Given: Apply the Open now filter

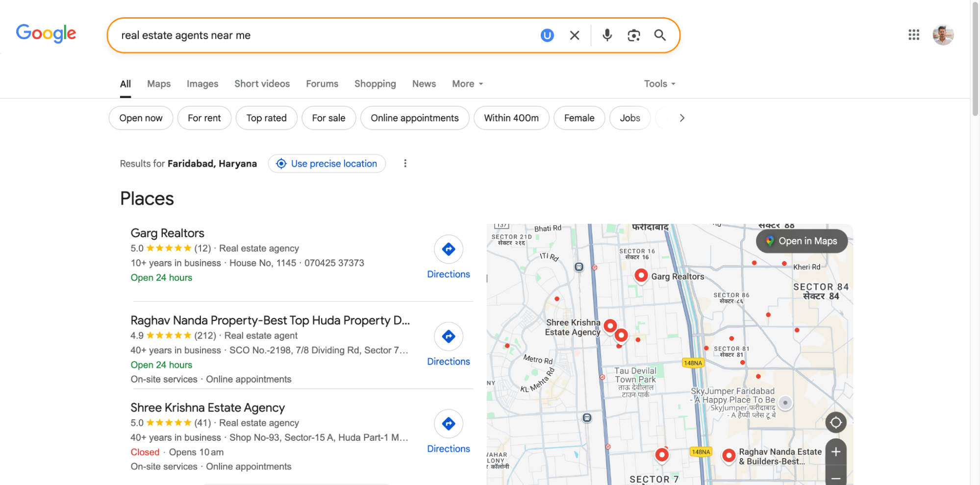Looking at the screenshot, I should tap(141, 118).
